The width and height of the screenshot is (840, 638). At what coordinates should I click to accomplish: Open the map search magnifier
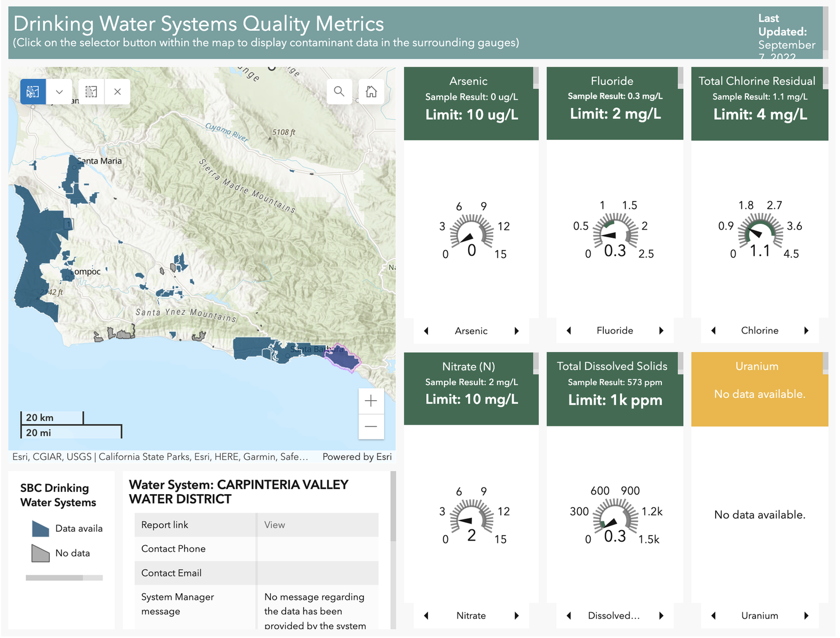tap(339, 91)
